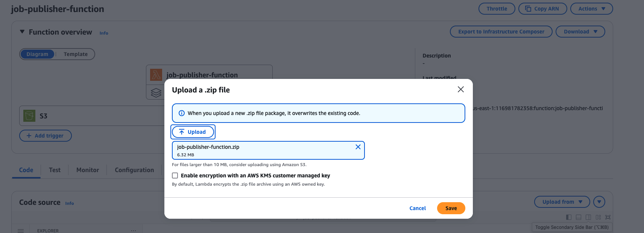Switch to the Template view

pos(76,54)
